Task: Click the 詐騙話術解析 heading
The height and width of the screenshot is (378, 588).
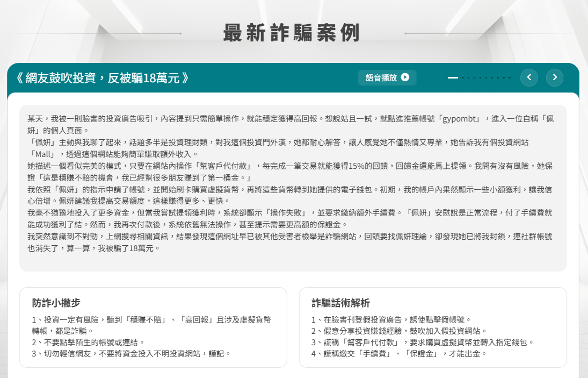Action: click(x=340, y=303)
